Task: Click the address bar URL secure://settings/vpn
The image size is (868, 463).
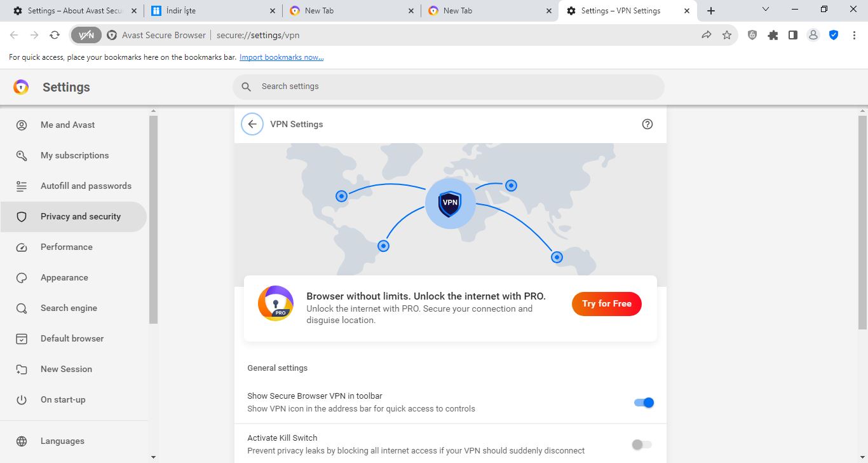Action: click(x=258, y=35)
